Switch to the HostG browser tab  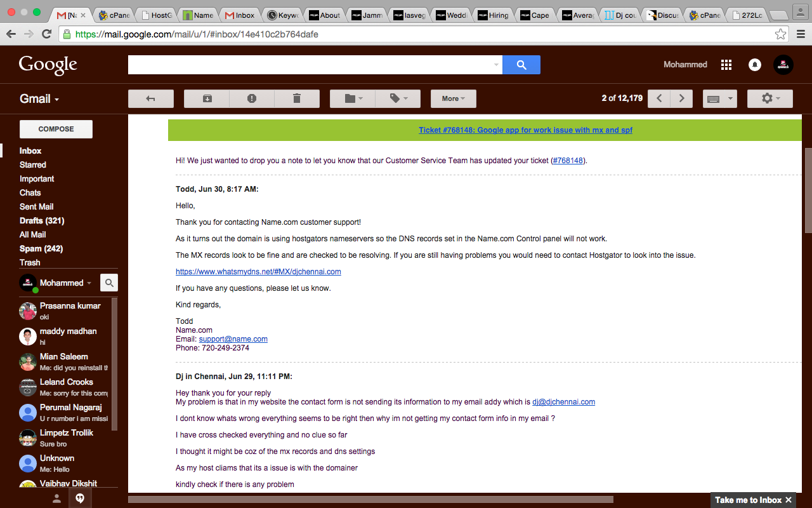(156, 15)
